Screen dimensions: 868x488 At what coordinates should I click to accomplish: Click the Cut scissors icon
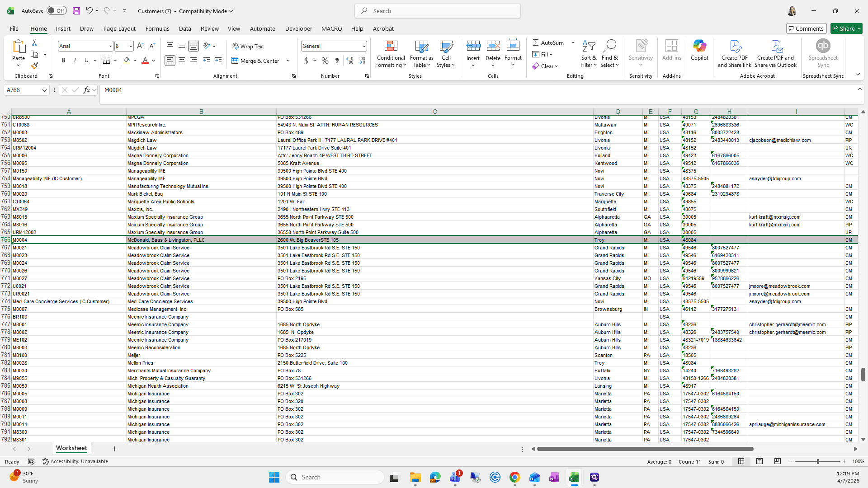[34, 42]
